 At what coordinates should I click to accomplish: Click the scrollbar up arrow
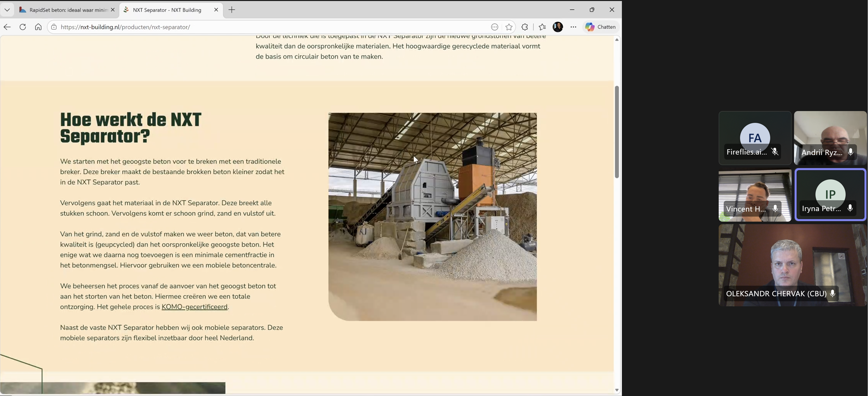point(617,40)
